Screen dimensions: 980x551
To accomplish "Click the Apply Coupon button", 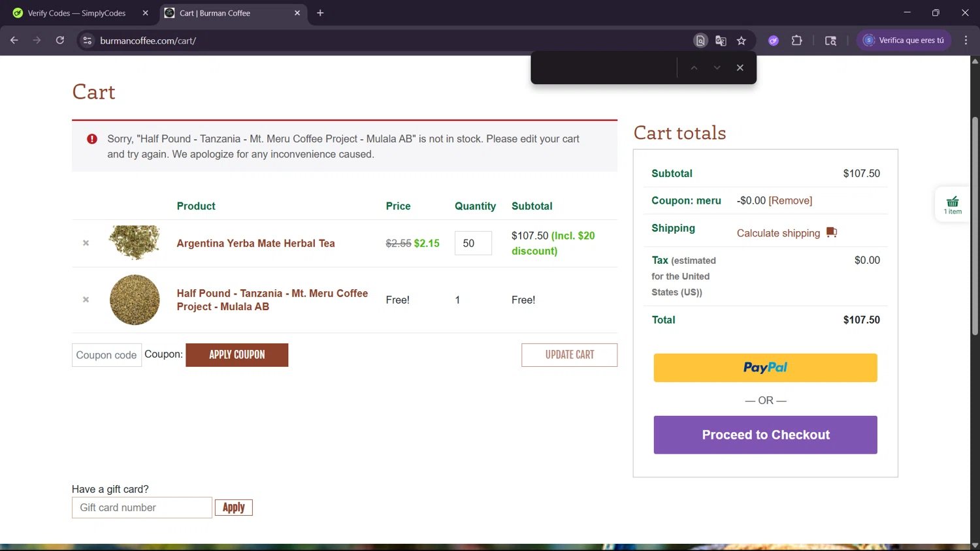I will pos(237,355).
